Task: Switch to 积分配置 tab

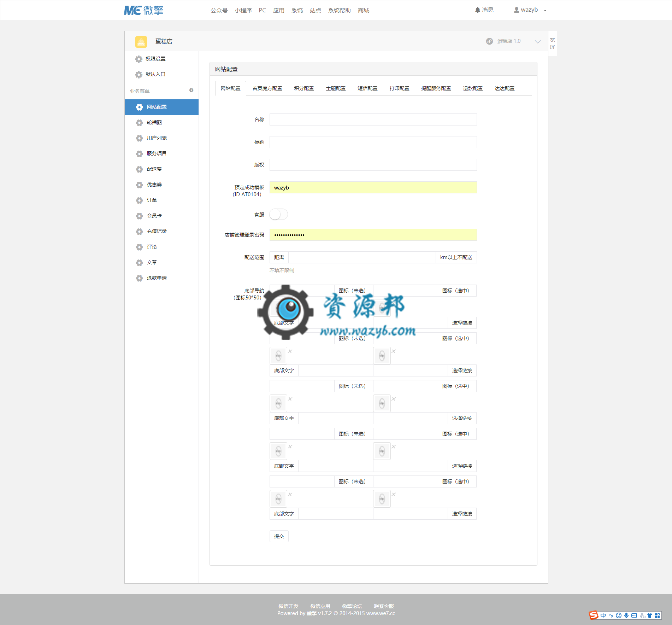Action: [304, 88]
